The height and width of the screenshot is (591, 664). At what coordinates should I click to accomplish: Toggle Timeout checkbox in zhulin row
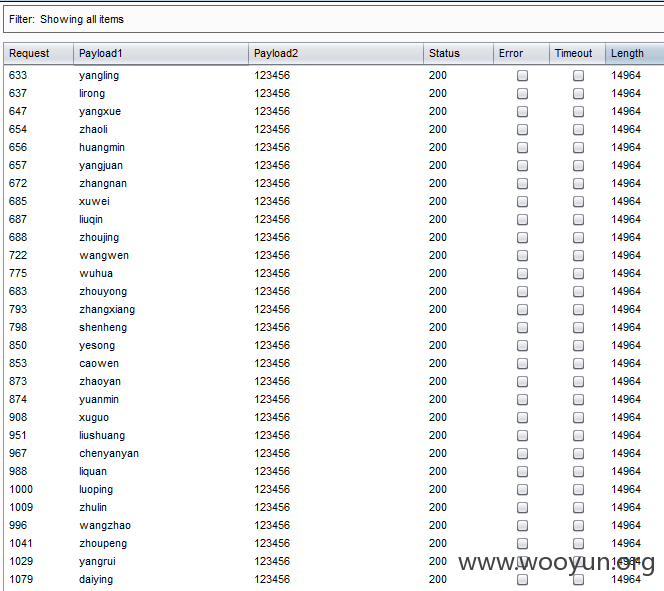tap(578, 507)
